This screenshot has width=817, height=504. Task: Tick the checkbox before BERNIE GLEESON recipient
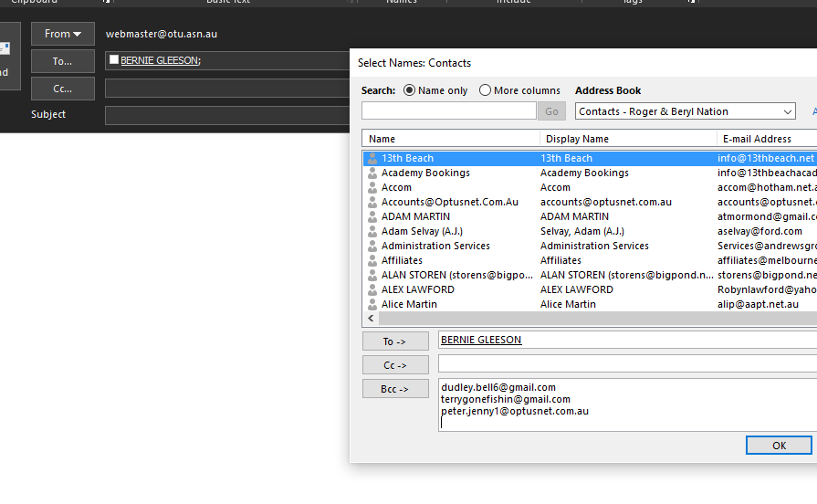coord(113,60)
